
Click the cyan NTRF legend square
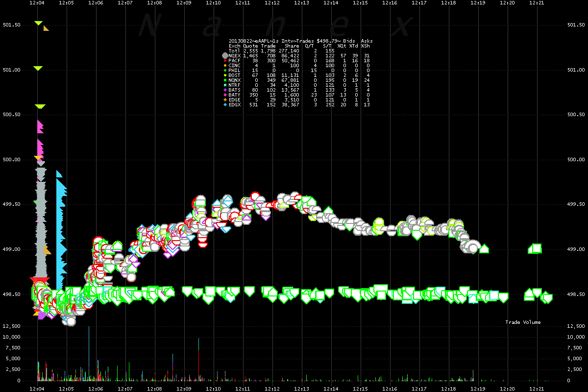pos(225,85)
